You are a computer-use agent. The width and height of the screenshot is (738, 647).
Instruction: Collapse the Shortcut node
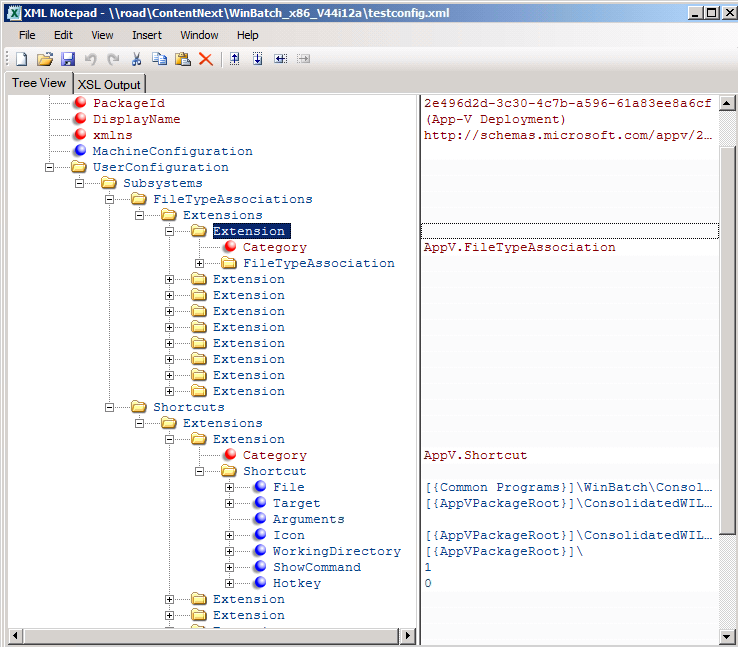pos(200,471)
